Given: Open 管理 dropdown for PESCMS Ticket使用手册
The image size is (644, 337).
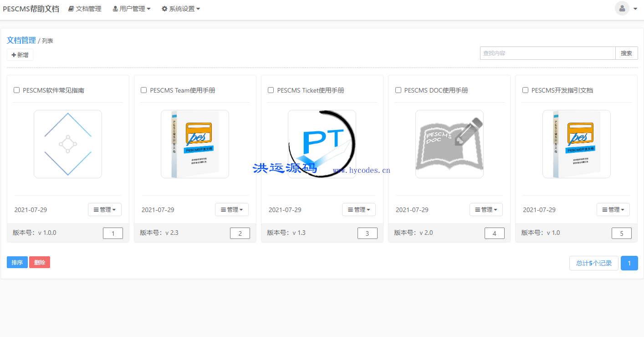Looking at the screenshot, I should click(359, 210).
